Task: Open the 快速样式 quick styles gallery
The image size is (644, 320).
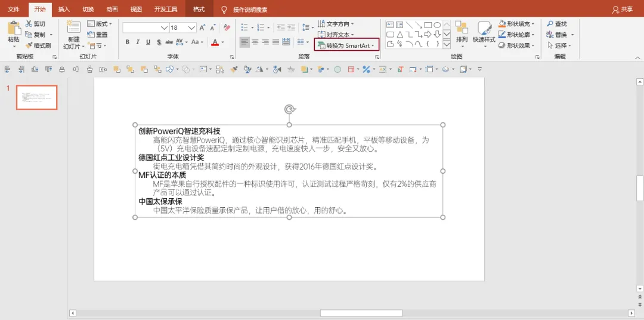Action: click(485, 33)
